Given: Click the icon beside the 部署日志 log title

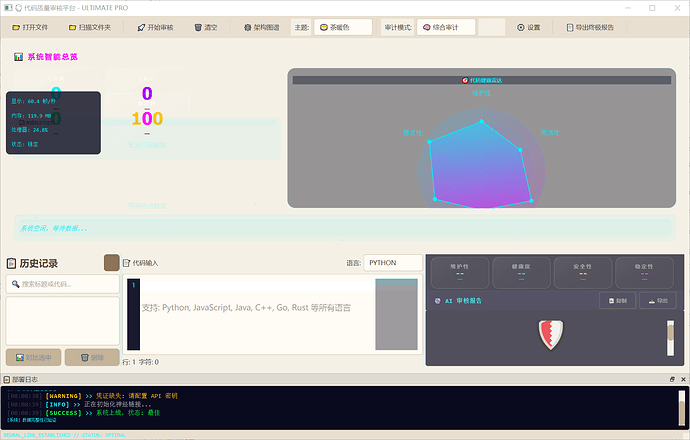Looking at the screenshot, I should coord(7,379).
